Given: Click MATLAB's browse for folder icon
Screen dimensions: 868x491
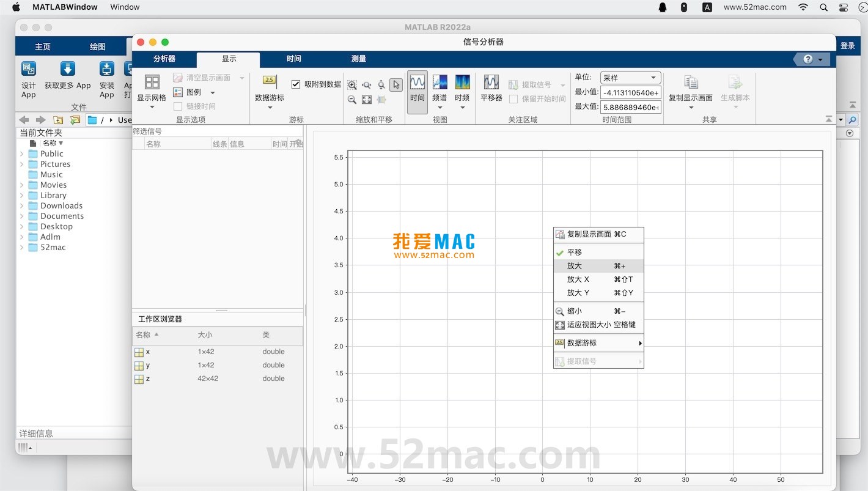Looking at the screenshot, I should tap(75, 120).
